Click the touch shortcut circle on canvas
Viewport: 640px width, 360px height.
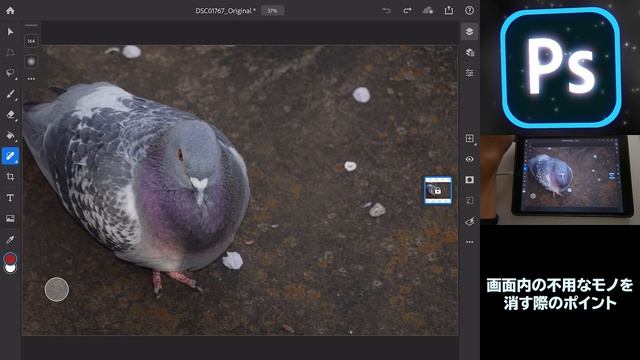57,289
